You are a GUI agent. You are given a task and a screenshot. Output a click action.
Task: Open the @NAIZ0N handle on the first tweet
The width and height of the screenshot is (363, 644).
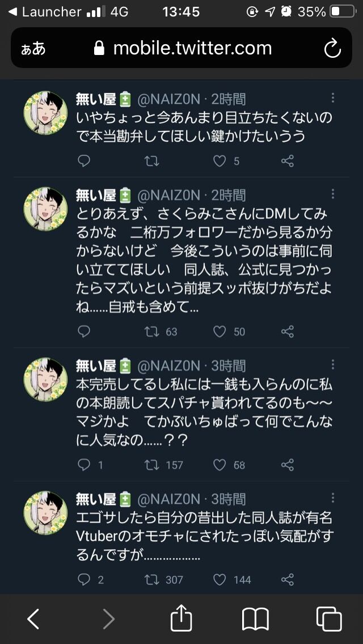(x=168, y=99)
